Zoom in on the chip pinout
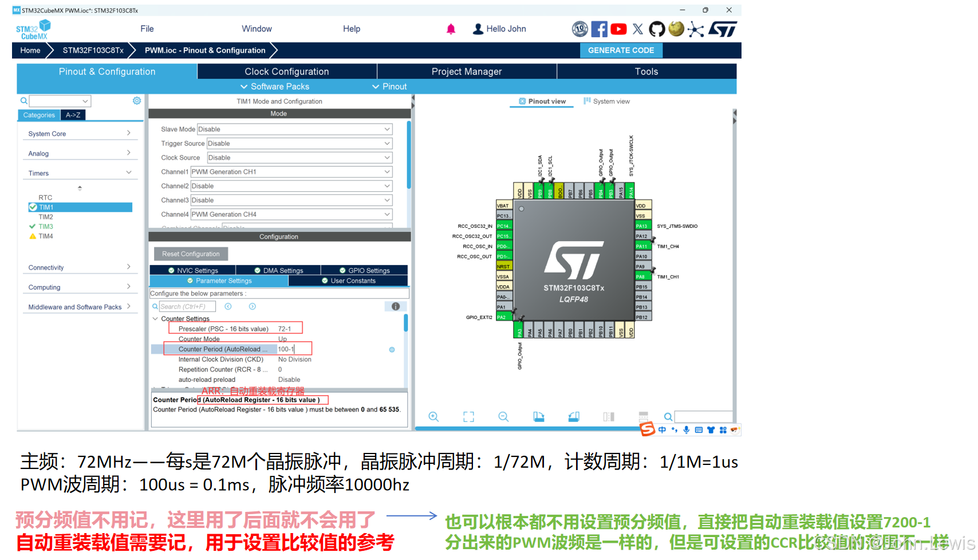Image resolution: width=978 pixels, height=560 pixels. click(x=433, y=417)
